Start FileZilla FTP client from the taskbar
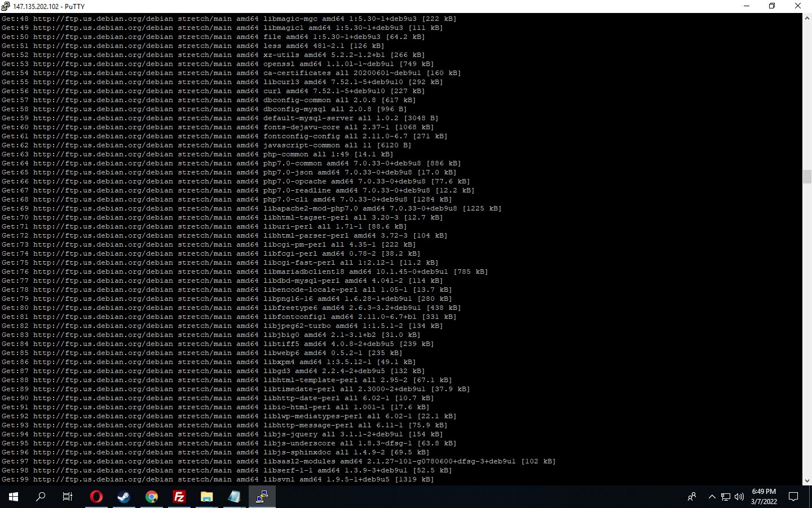The width and height of the screenshot is (812, 508). (179, 497)
